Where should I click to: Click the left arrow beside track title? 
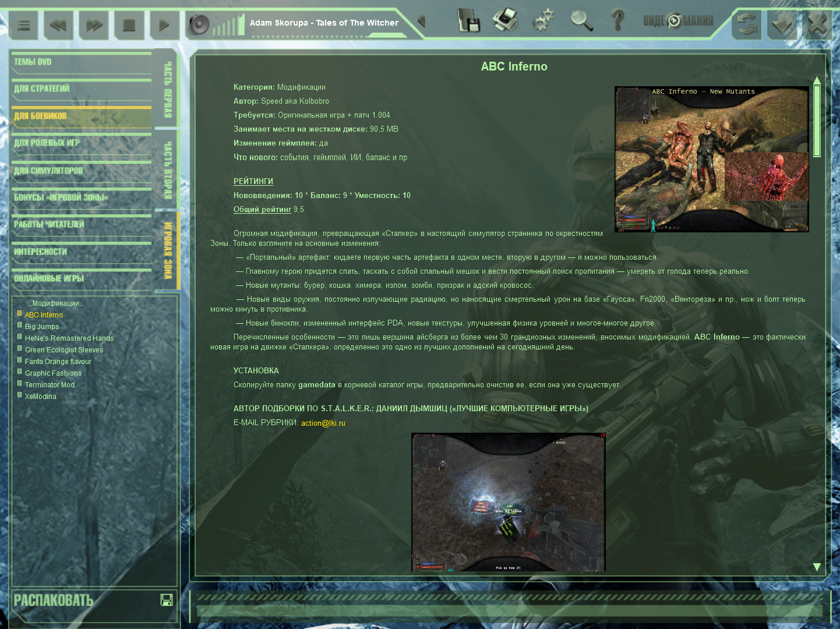point(422,22)
